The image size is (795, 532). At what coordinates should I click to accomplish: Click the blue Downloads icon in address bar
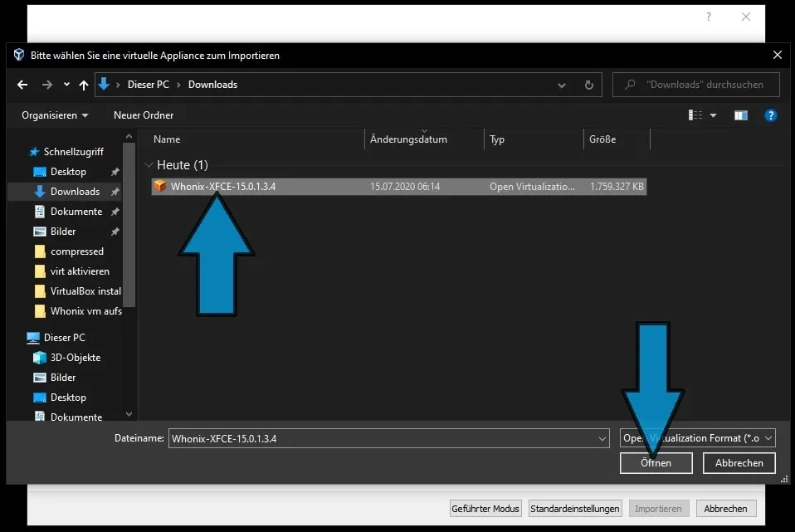click(104, 84)
